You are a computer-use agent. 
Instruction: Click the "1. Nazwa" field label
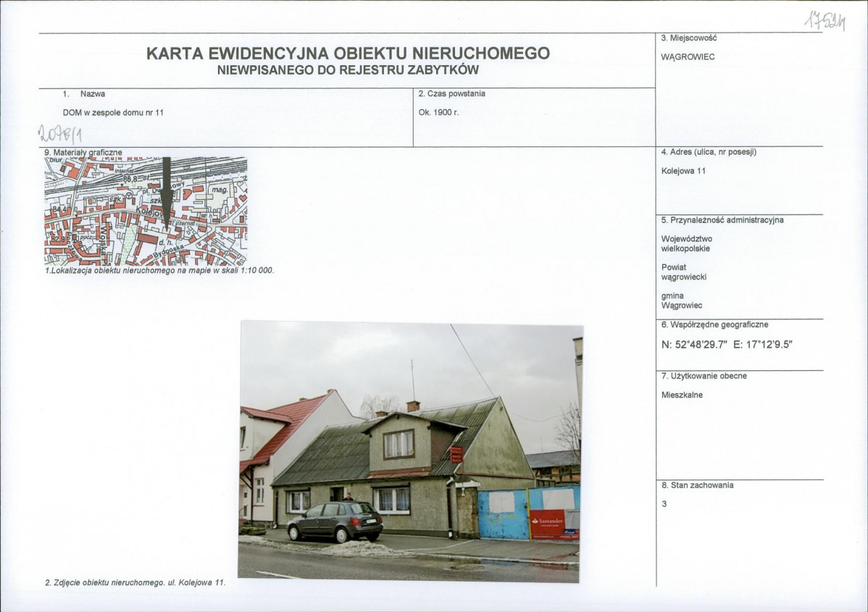[84, 94]
